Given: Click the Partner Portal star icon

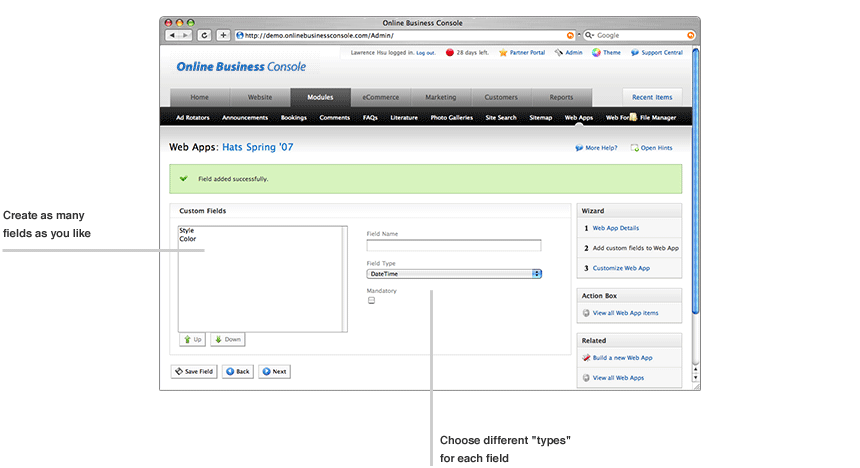Looking at the screenshot, I should tap(503, 53).
